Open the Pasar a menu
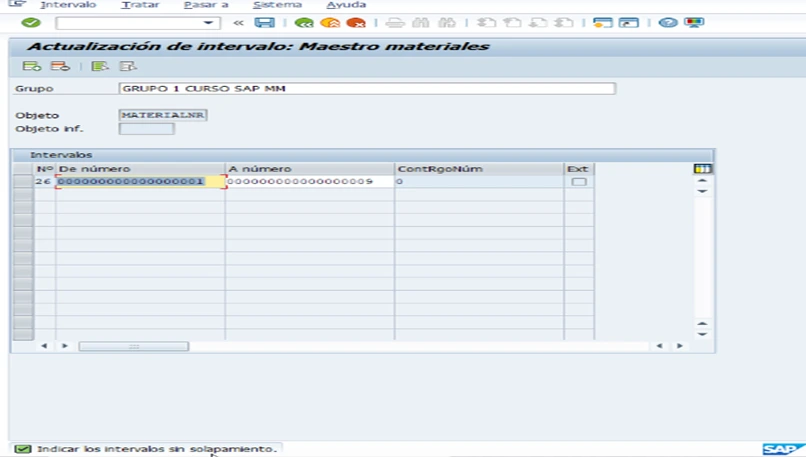 tap(206, 5)
